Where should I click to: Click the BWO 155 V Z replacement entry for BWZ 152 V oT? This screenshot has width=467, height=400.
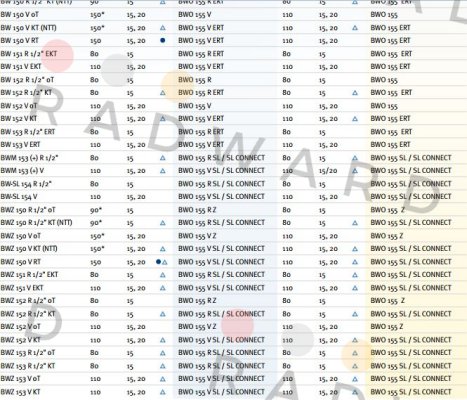pyautogui.click(x=197, y=327)
